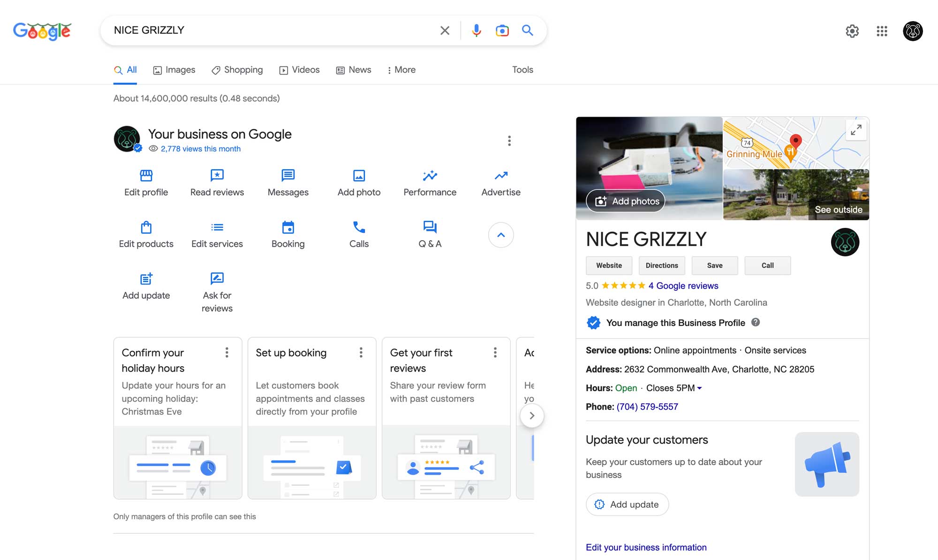The image size is (938, 560).
Task: Open the Edit products bag icon
Action: pos(146,227)
